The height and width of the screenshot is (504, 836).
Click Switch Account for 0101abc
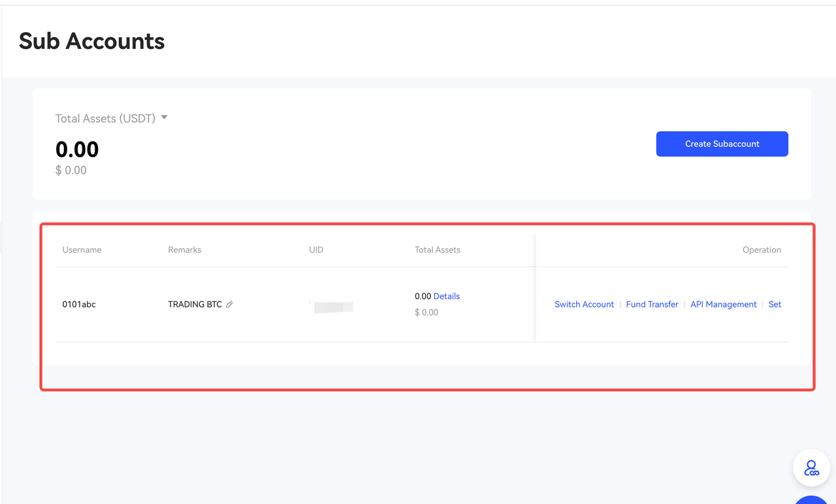tap(584, 305)
